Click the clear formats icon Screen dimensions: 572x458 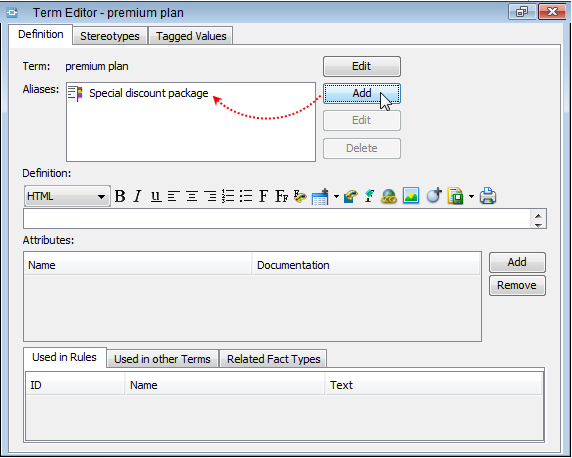click(x=369, y=196)
